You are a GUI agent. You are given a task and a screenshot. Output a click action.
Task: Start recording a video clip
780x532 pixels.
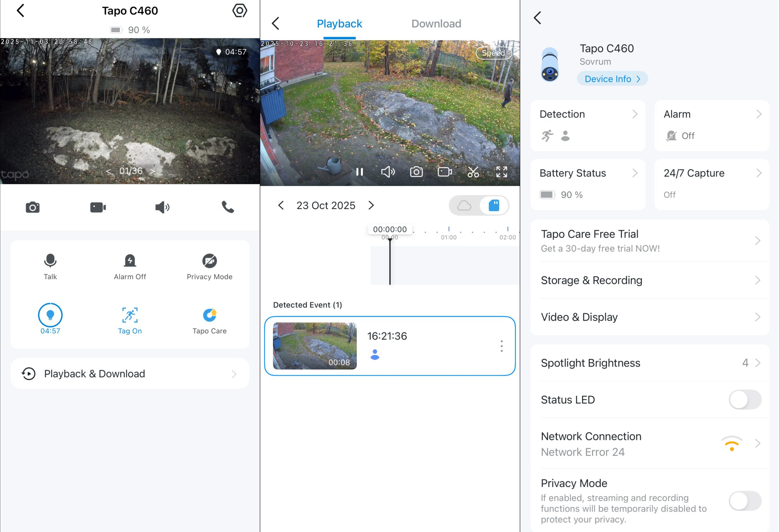(97, 207)
